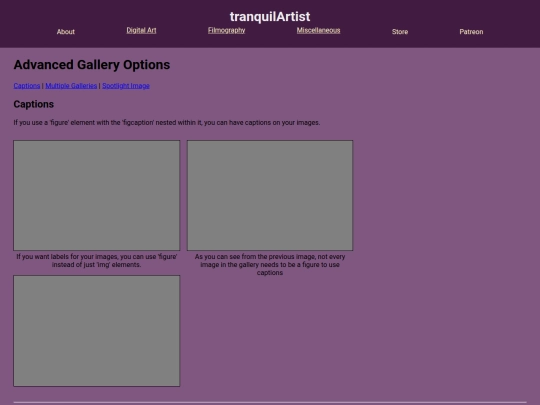Jump to the Captions section link
Viewport: 540px width, 405px height.
[27, 86]
